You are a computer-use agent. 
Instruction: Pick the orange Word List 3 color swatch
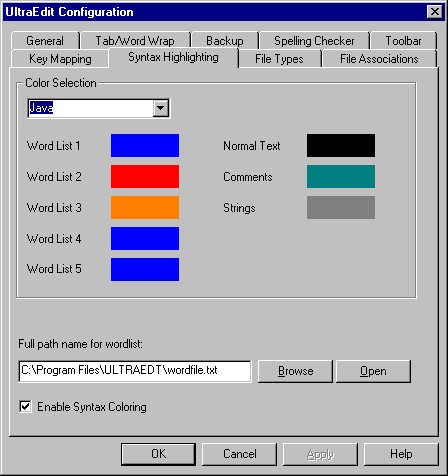click(x=145, y=207)
